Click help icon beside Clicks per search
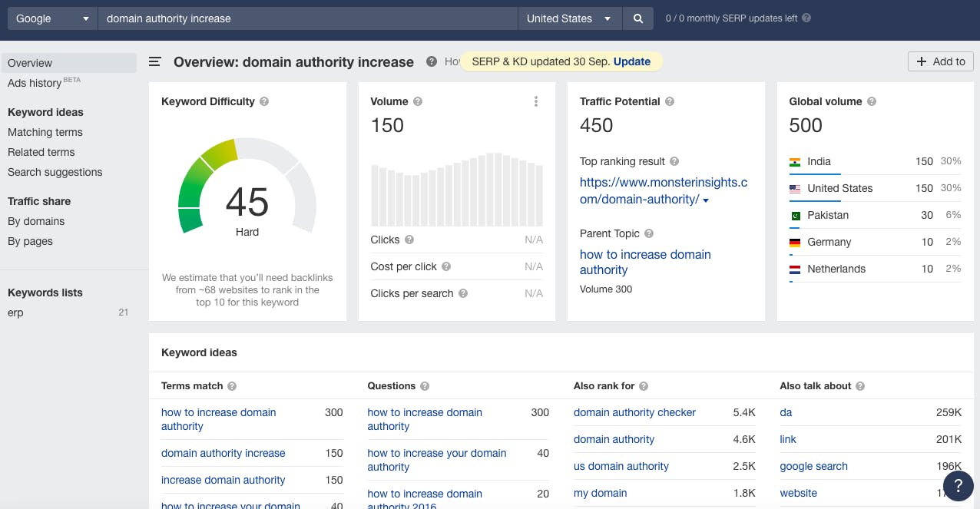Screen dimensions: 980x509 pyautogui.click(x=463, y=293)
